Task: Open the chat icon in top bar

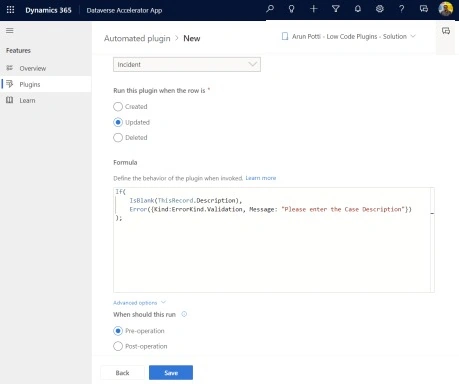Action: tap(424, 9)
